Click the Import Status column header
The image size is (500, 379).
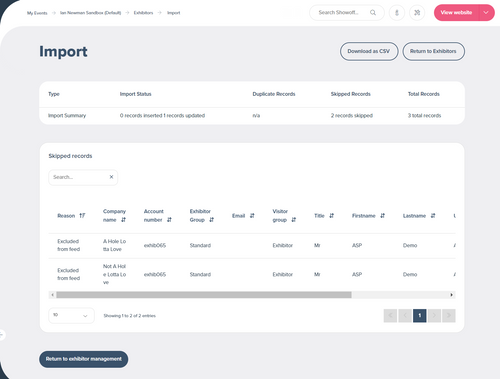tap(136, 94)
